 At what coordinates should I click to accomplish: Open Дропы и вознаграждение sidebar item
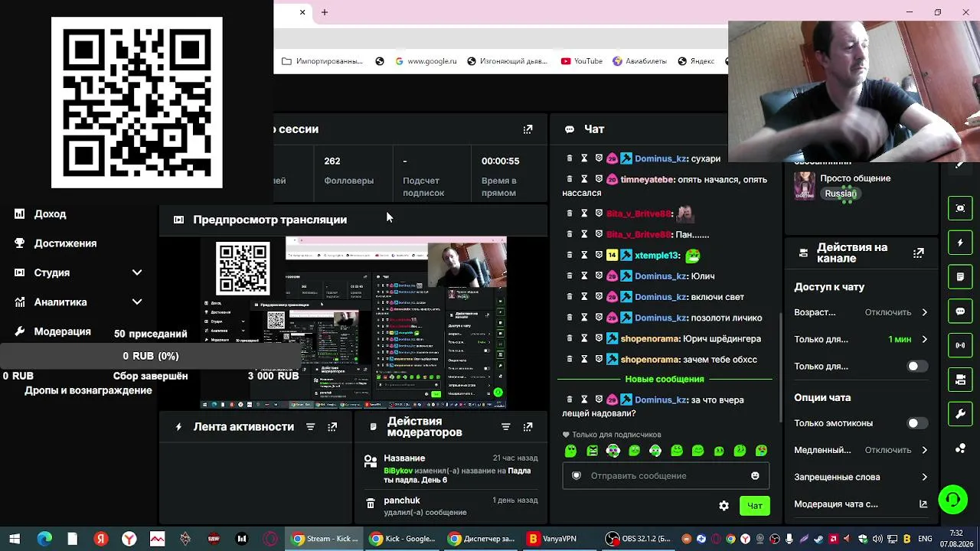pyautogui.click(x=88, y=390)
